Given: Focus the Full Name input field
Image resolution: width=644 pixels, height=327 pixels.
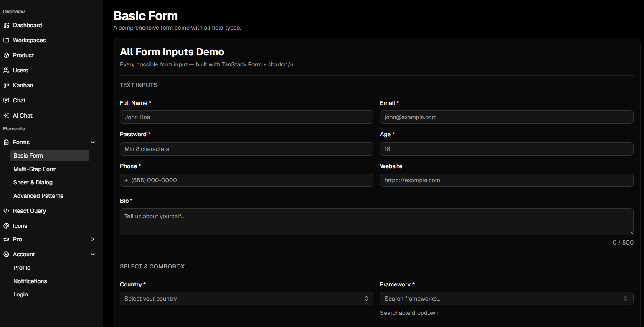Looking at the screenshot, I should [246, 117].
